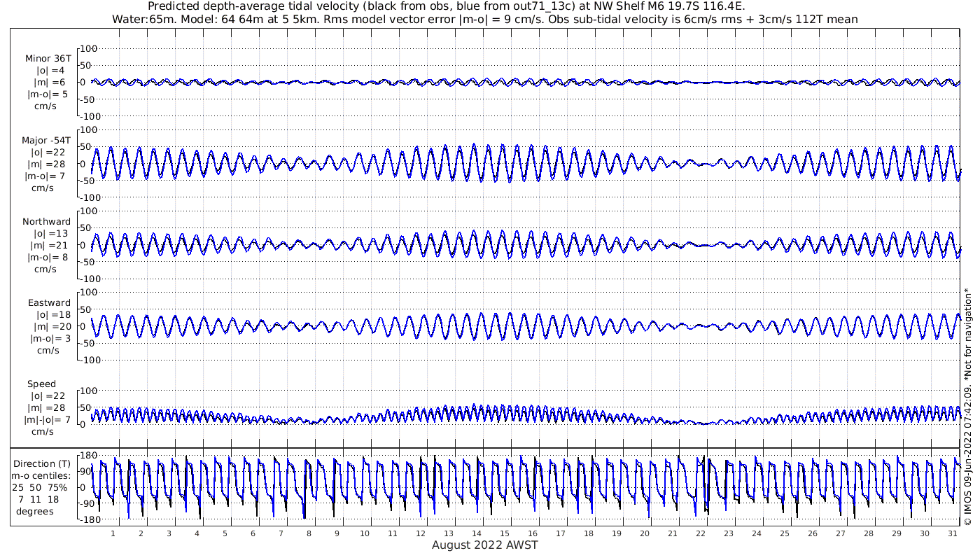Select the '7 11 18' centile values
The width and height of the screenshot is (980, 560).
[38, 500]
